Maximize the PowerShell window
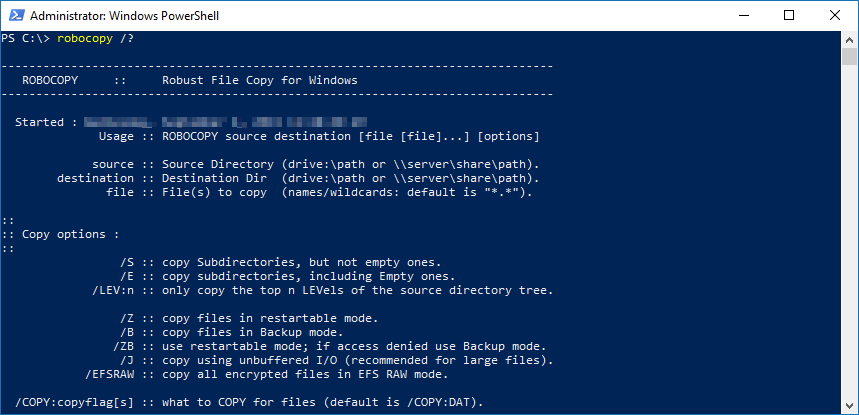 tap(789, 15)
